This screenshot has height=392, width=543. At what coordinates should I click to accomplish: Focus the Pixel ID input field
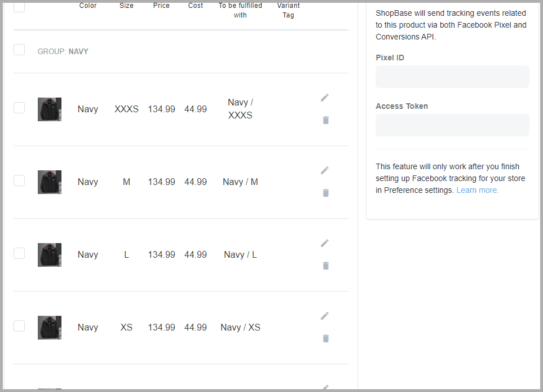452,77
